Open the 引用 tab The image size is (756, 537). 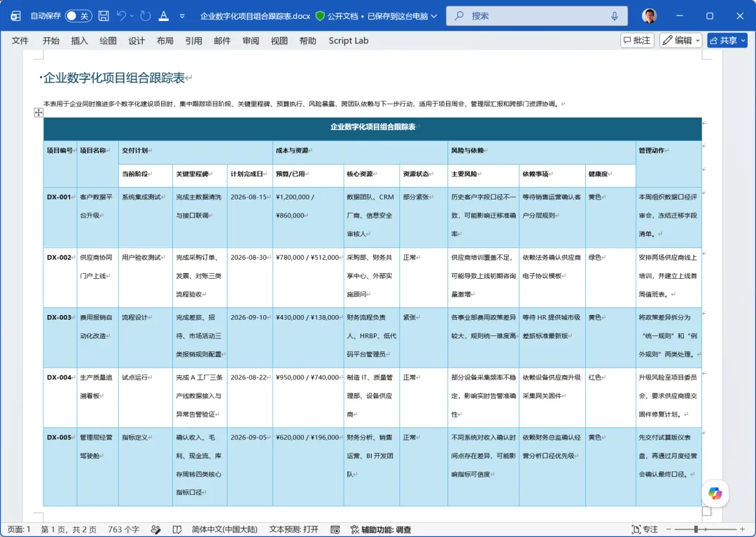[193, 41]
